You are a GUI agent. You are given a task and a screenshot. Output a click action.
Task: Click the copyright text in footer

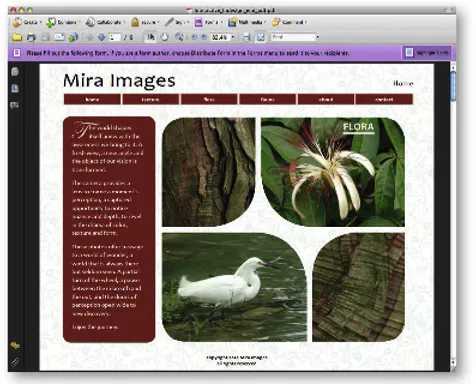point(237,360)
